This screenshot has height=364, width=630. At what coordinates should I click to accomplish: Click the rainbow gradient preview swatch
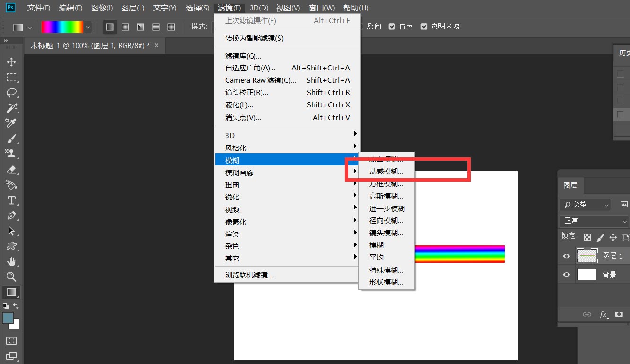click(x=62, y=27)
